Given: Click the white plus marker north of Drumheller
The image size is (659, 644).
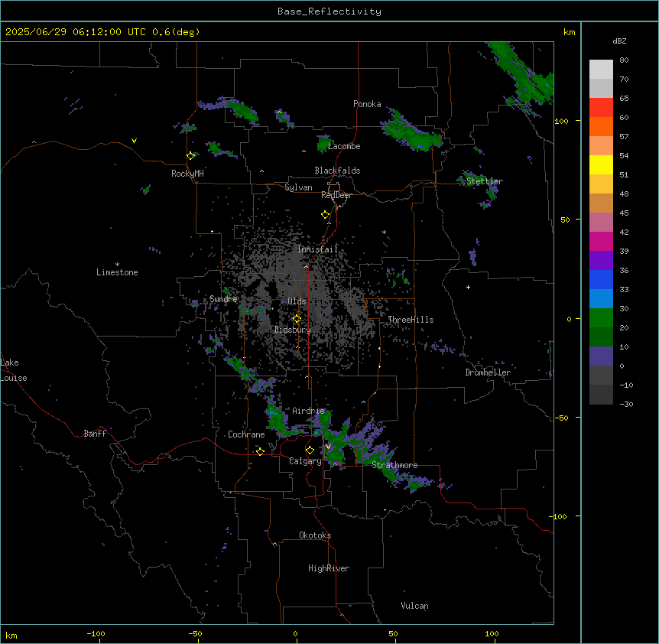Looking at the screenshot, I should (468, 287).
